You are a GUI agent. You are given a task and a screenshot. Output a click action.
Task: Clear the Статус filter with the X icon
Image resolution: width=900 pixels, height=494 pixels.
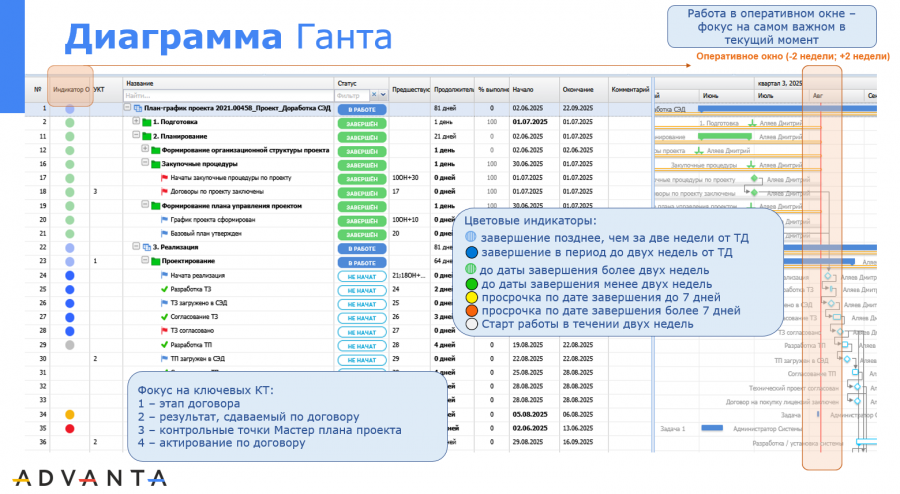[x=375, y=95]
